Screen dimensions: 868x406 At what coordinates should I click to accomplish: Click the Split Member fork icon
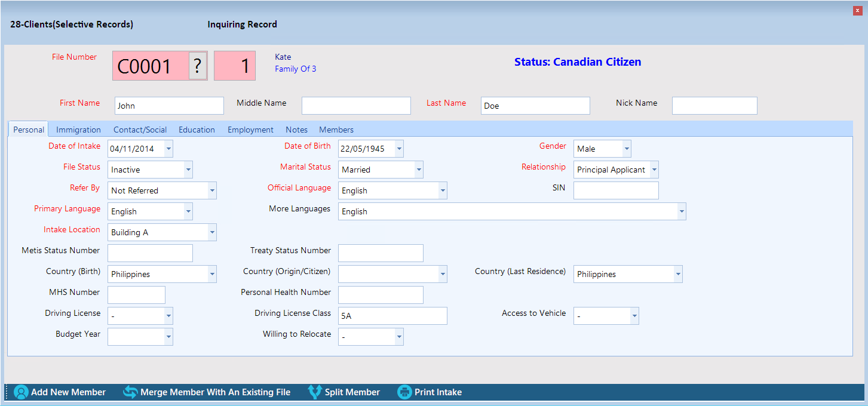click(315, 392)
